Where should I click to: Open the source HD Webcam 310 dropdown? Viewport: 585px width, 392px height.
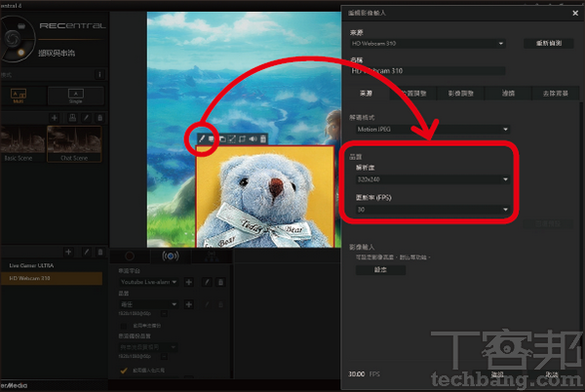point(428,44)
